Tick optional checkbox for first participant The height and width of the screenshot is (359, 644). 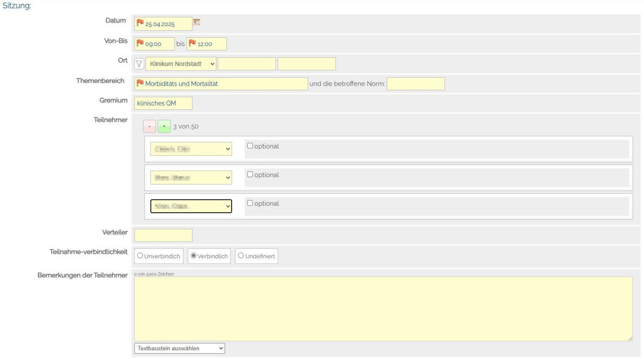click(x=250, y=146)
